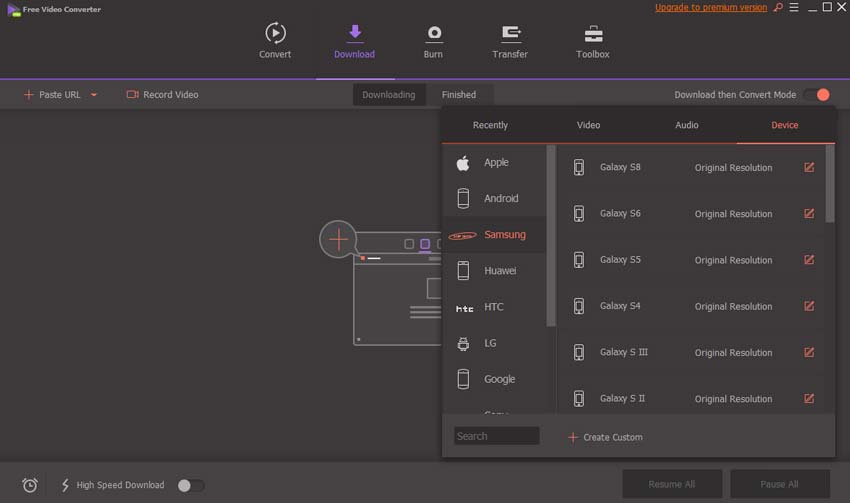Open the Download section icon
The height and width of the screenshot is (503, 850).
tap(355, 33)
